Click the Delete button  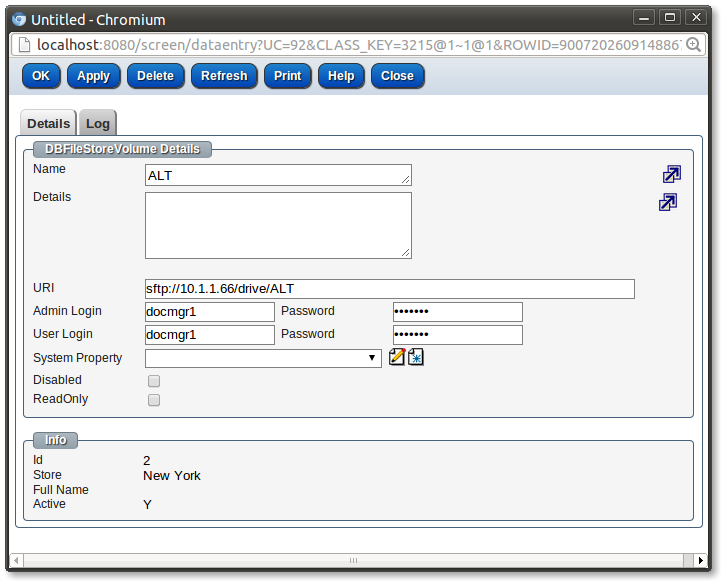click(155, 76)
